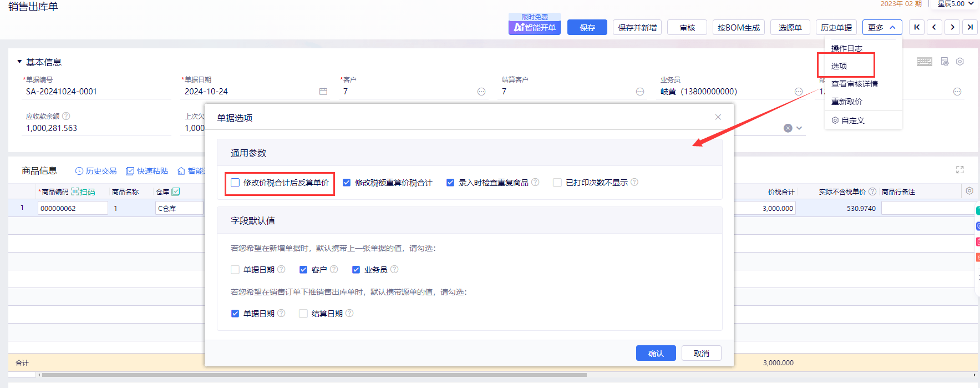Click help icon beside first 单据日期 checkbox
The width and height of the screenshot is (980, 388).
[x=281, y=269]
